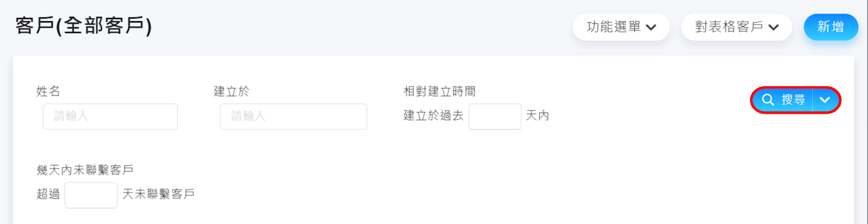Click the 客戶(全部客戶) page title
Image resolution: width=868 pixels, height=224 pixels.
click(84, 26)
